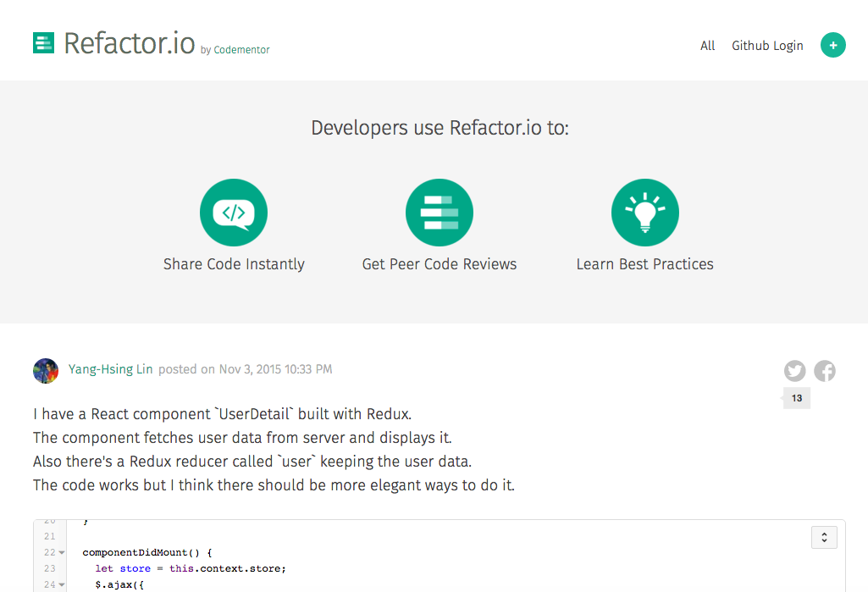
Task: Open Github Login from the navigation bar
Action: tap(767, 46)
